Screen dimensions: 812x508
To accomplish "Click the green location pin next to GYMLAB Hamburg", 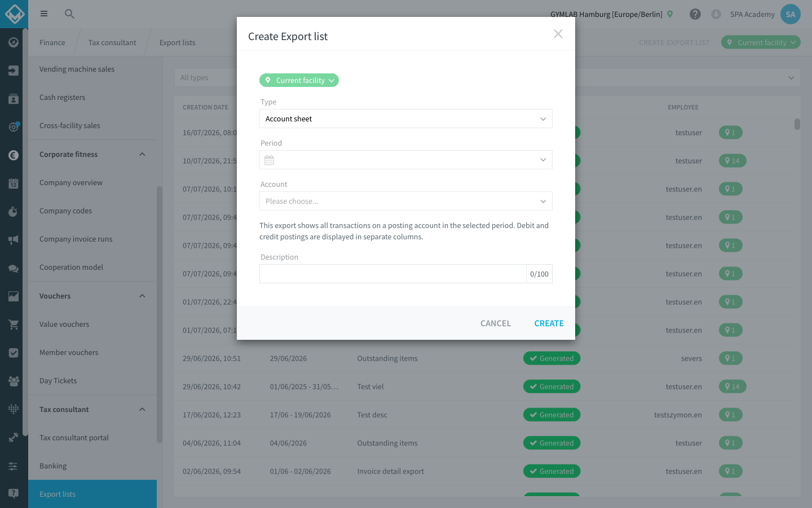I will coord(670,14).
